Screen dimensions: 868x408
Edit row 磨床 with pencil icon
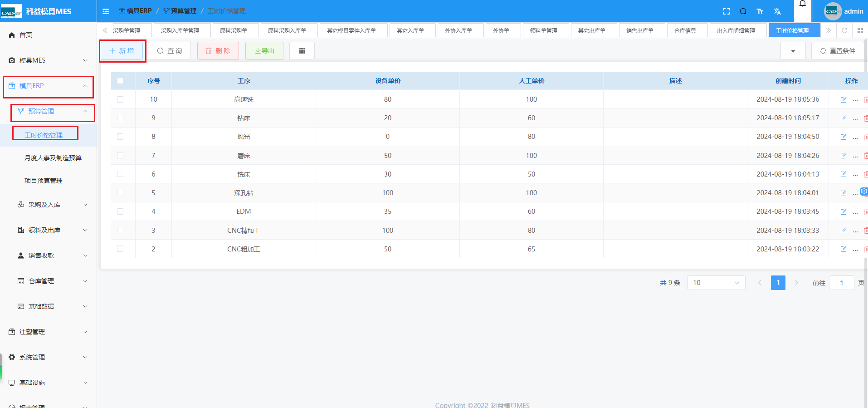click(x=844, y=156)
